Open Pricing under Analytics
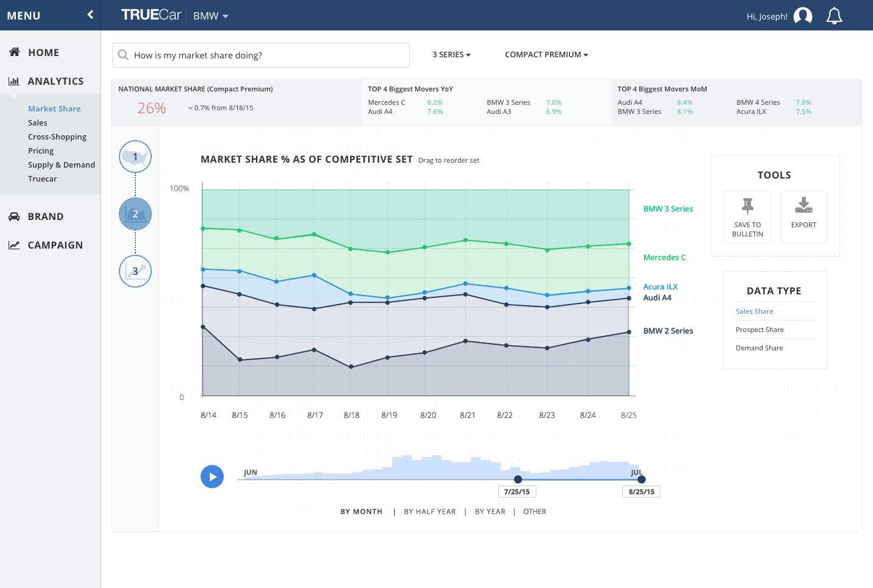Viewport: 873px width, 588px height. click(41, 151)
